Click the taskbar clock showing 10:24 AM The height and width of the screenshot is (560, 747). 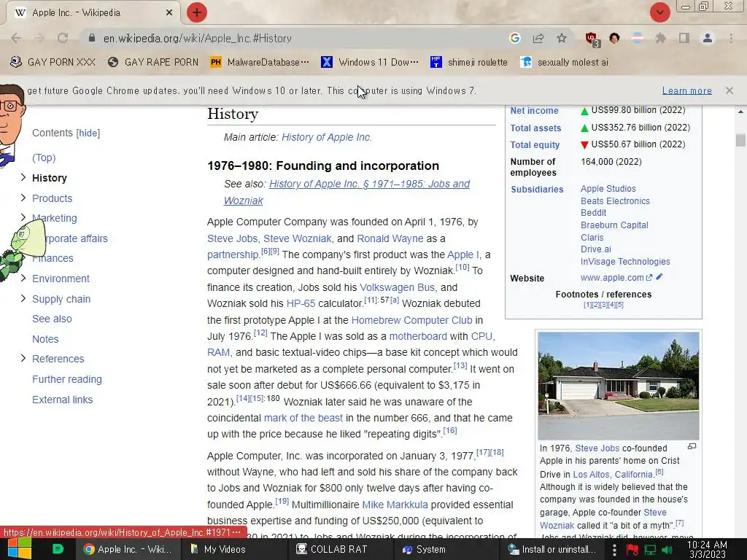[707, 550]
